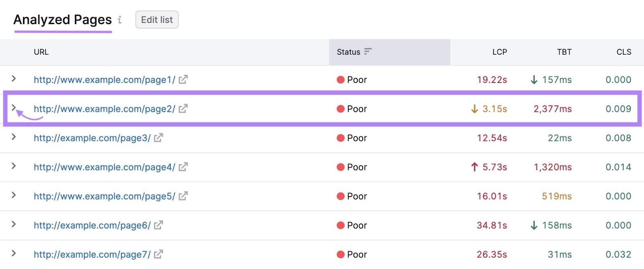Open external link icon for page6
This screenshot has height=269, width=644.
click(159, 225)
